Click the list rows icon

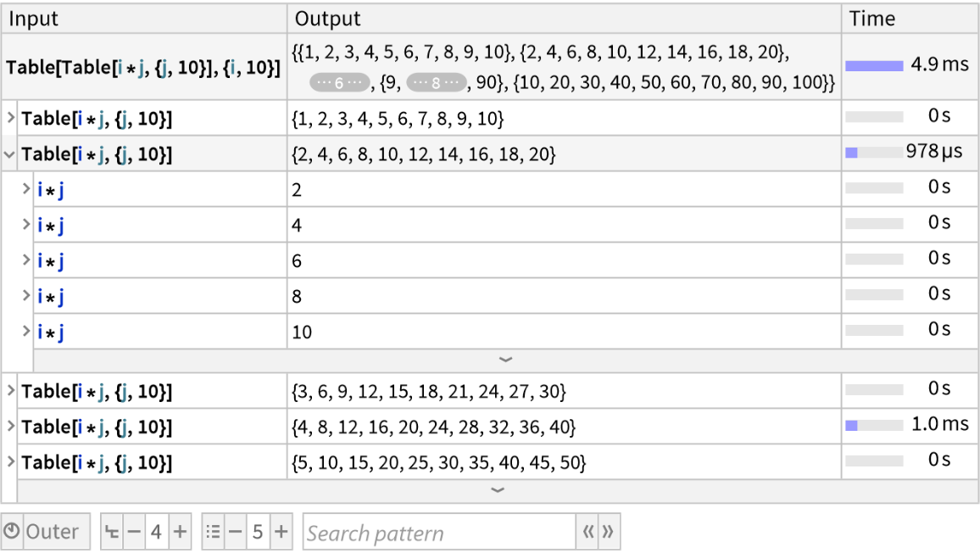[x=213, y=533]
